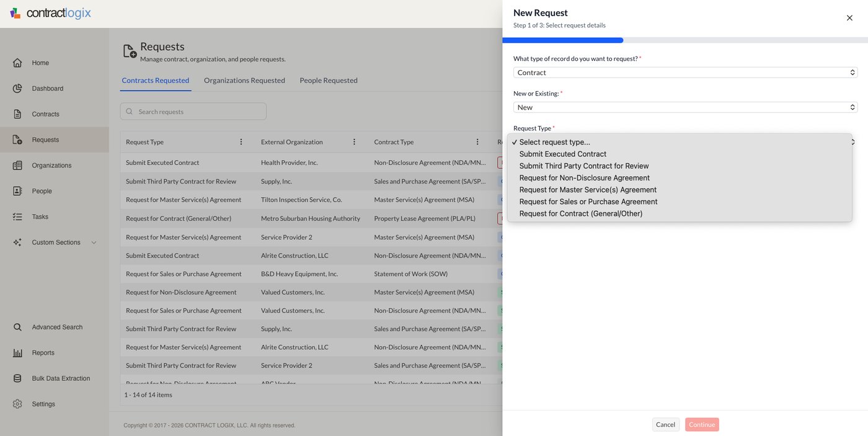This screenshot has width=868, height=436.
Task: Open Settings from the sidebar
Action: (43, 404)
